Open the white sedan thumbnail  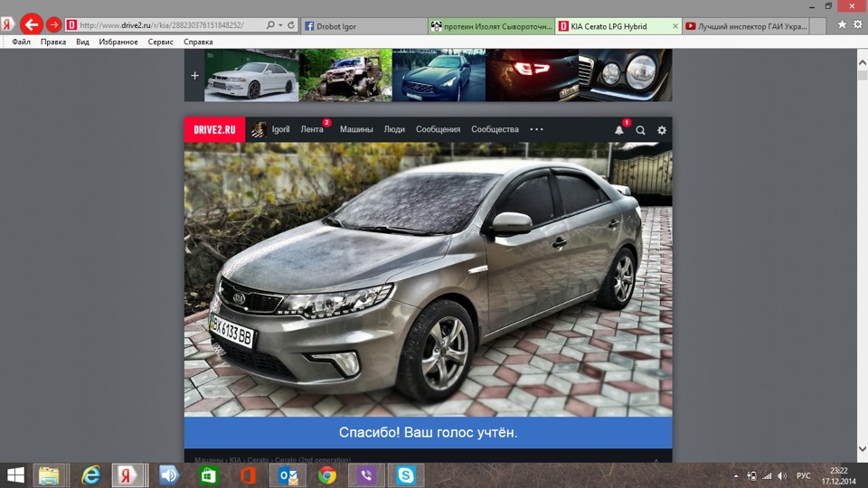(x=251, y=75)
